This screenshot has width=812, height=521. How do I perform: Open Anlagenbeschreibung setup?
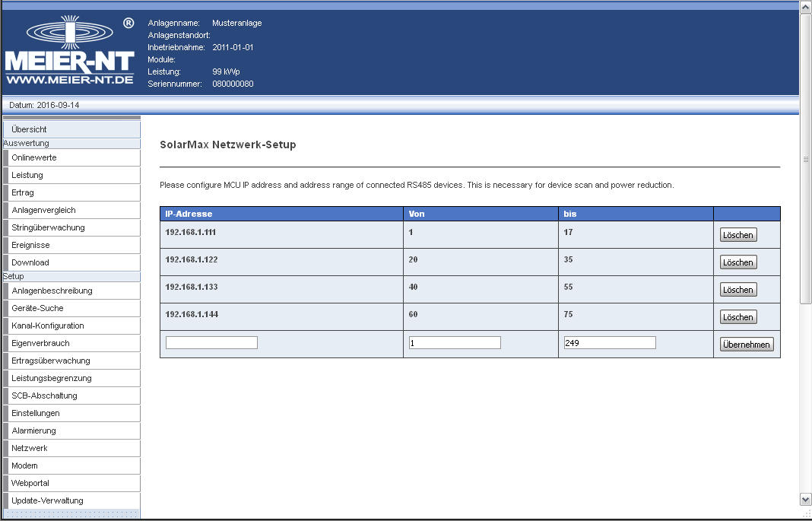click(71, 291)
